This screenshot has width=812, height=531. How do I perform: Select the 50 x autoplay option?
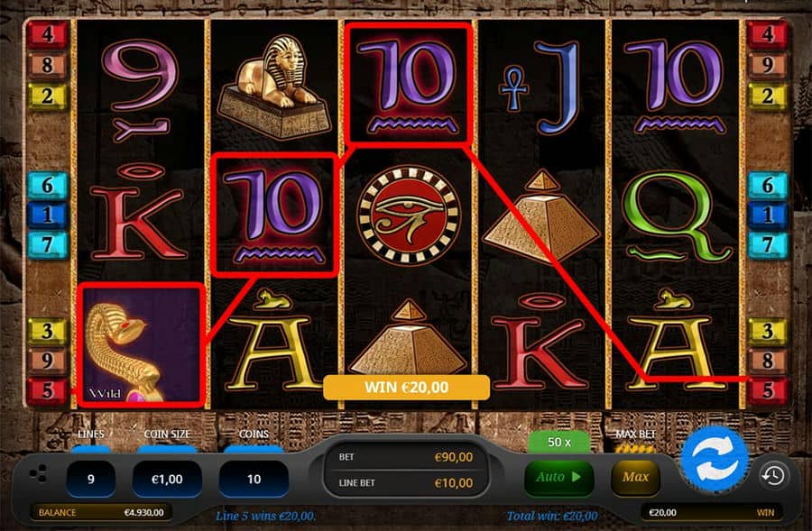559,442
